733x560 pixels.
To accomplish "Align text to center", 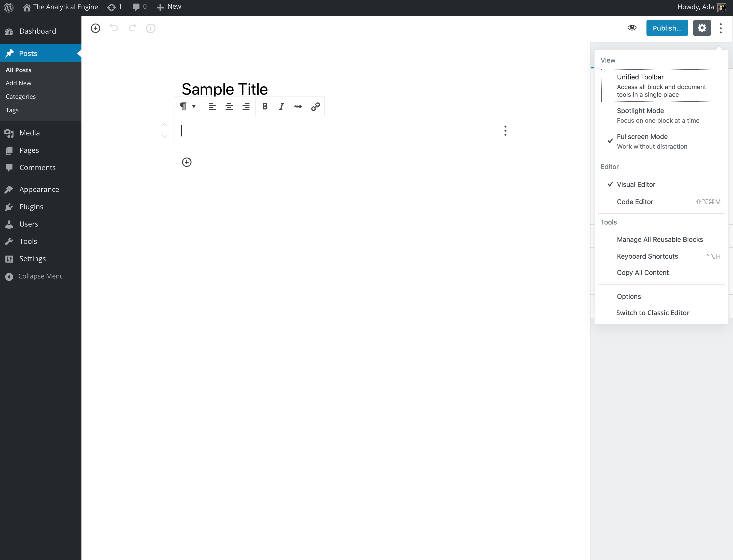I will 229,106.
